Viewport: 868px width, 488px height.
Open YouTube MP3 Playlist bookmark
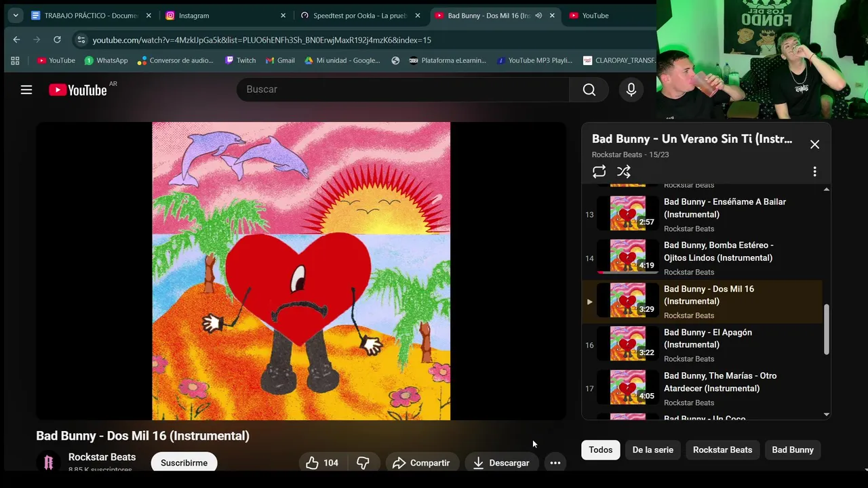pos(535,60)
